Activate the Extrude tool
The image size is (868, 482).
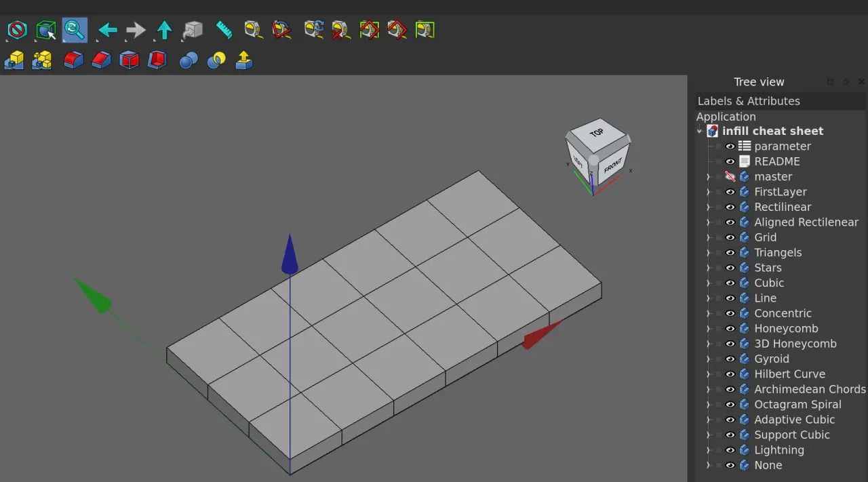pyautogui.click(x=243, y=60)
